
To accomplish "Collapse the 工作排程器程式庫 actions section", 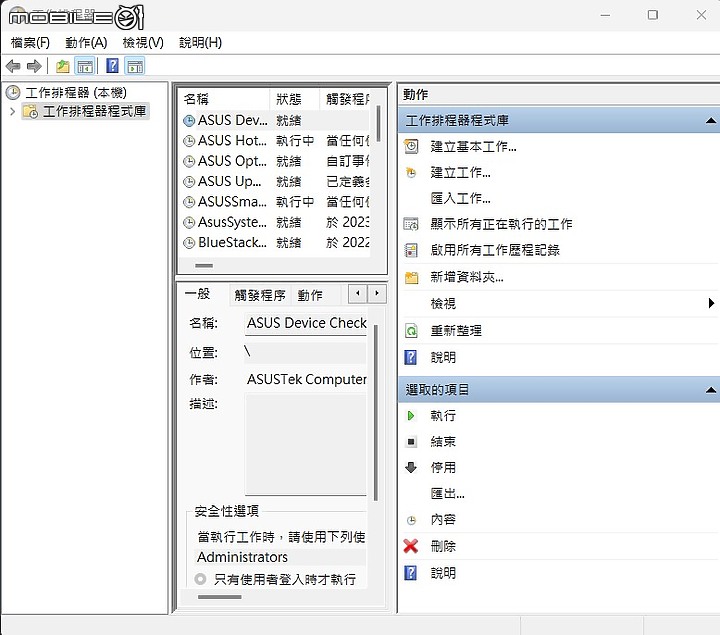I will [710, 120].
